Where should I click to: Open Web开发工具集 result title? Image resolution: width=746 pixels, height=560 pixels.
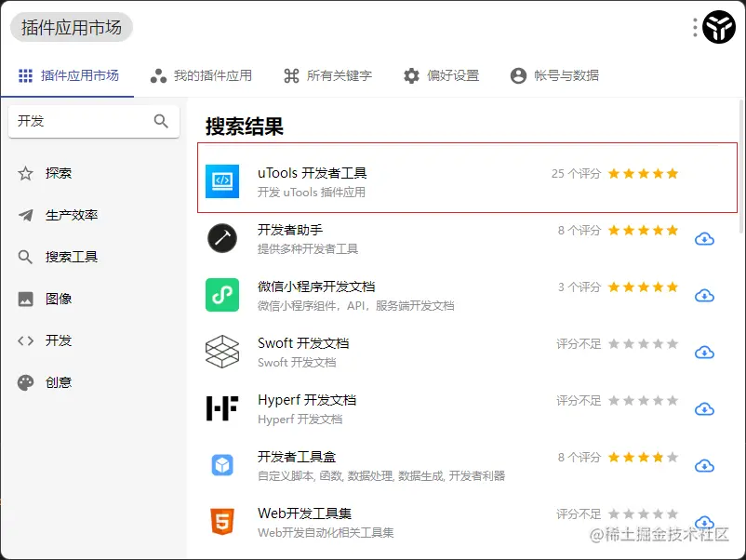pyautogui.click(x=304, y=513)
